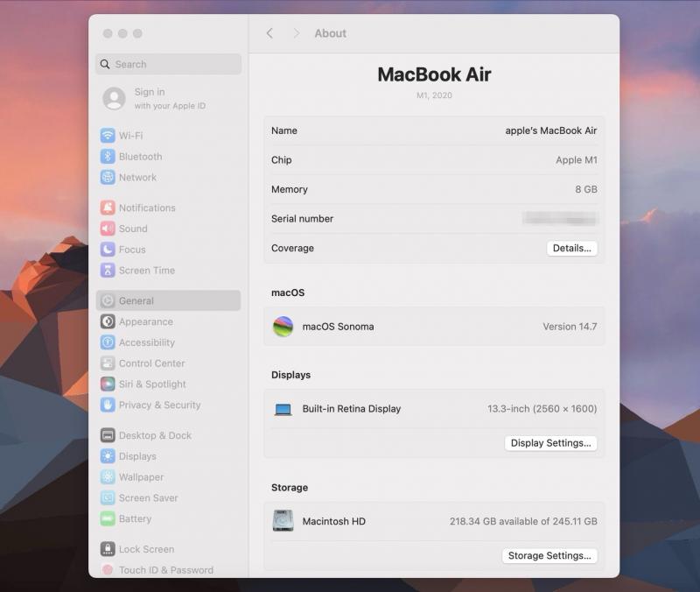Click the search magnifying glass icon
This screenshot has height=592, width=700.
point(105,64)
